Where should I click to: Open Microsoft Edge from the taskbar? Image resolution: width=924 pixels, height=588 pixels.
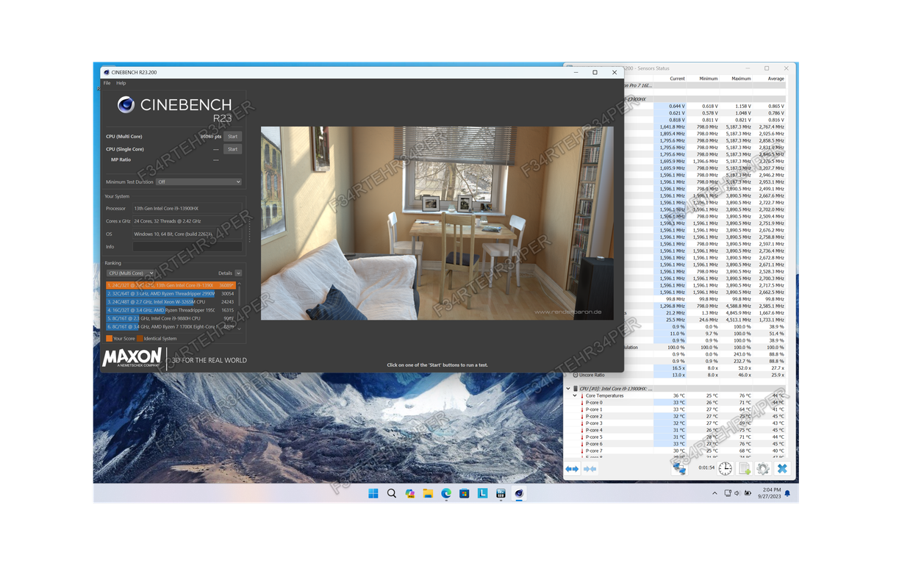click(446, 493)
